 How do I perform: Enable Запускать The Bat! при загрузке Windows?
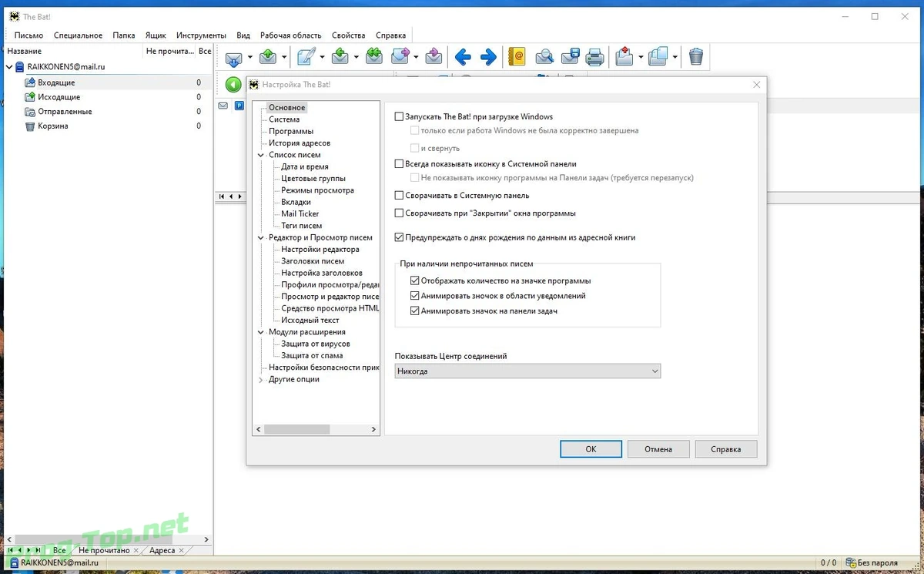pos(399,117)
